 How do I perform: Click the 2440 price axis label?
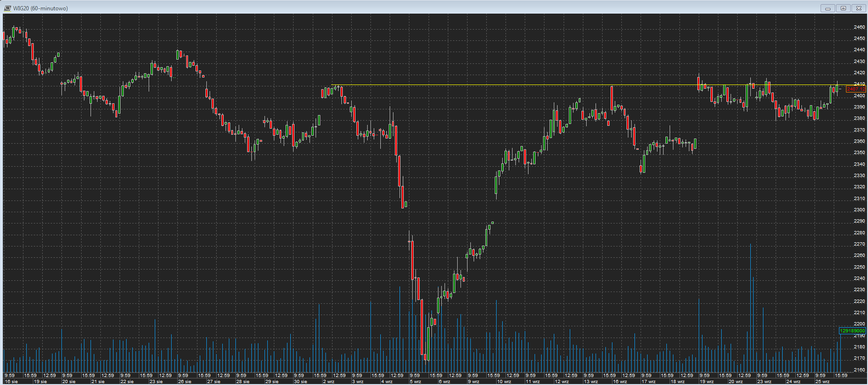point(860,50)
